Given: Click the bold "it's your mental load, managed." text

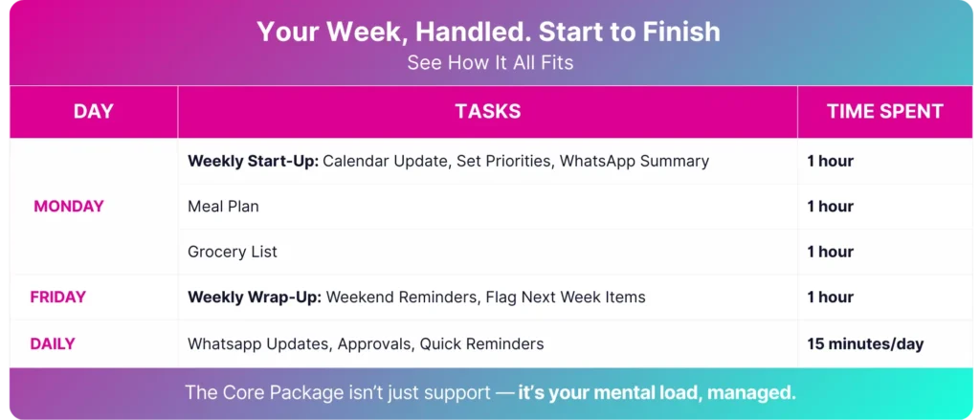Looking at the screenshot, I should (657, 393).
